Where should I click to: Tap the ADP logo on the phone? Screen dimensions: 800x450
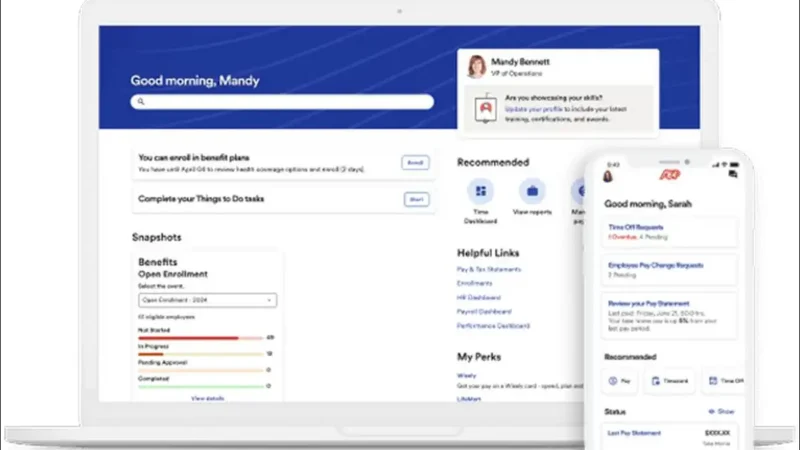click(x=669, y=175)
